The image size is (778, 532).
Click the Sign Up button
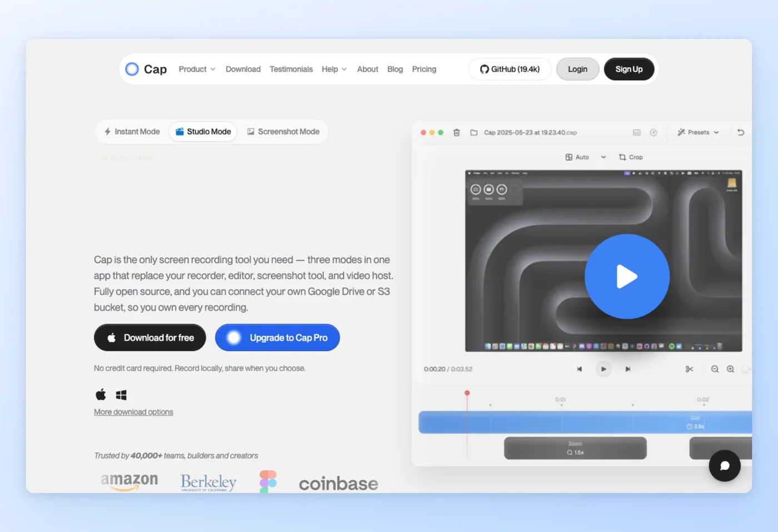pyautogui.click(x=629, y=69)
